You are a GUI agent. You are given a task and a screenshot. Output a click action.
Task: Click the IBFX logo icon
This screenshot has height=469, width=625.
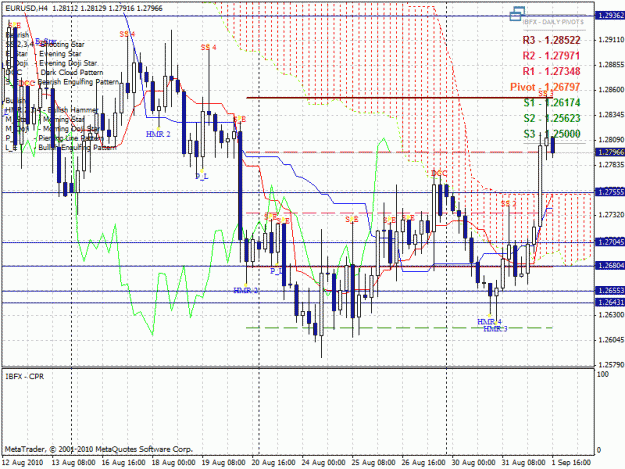(x=517, y=14)
